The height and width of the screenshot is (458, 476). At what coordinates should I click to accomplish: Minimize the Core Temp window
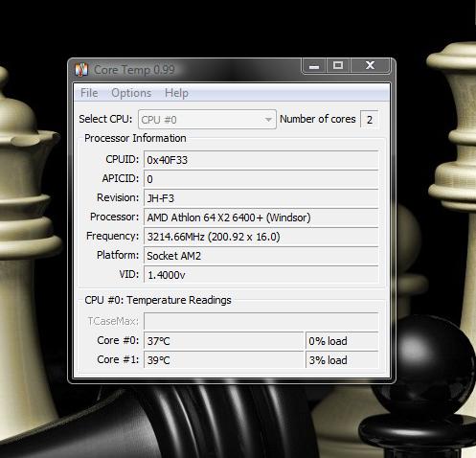tap(314, 66)
